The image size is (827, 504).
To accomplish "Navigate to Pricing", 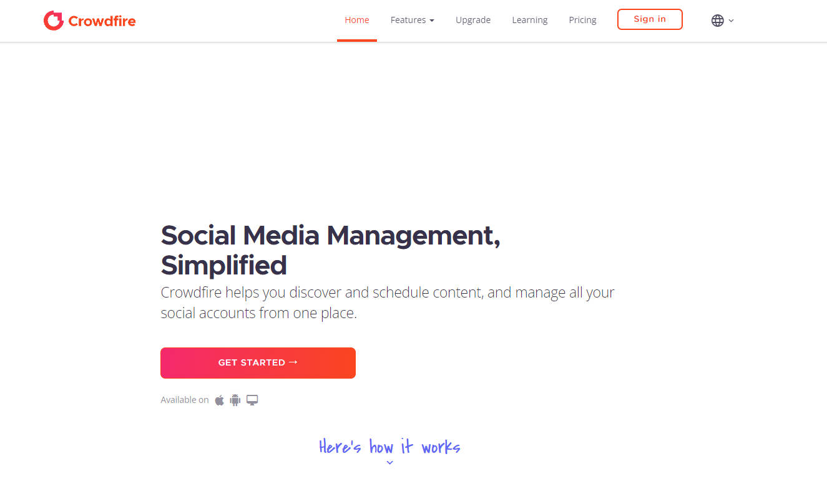I will [x=583, y=20].
